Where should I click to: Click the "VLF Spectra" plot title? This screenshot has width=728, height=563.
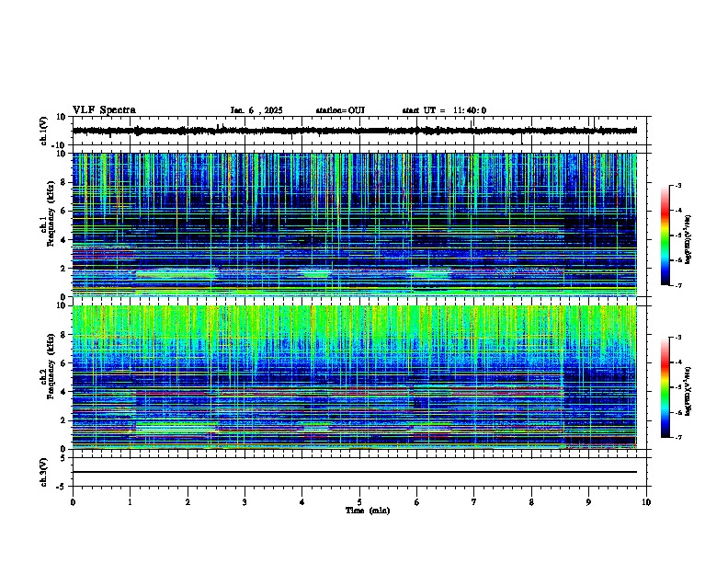pyautogui.click(x=104, y=110)
